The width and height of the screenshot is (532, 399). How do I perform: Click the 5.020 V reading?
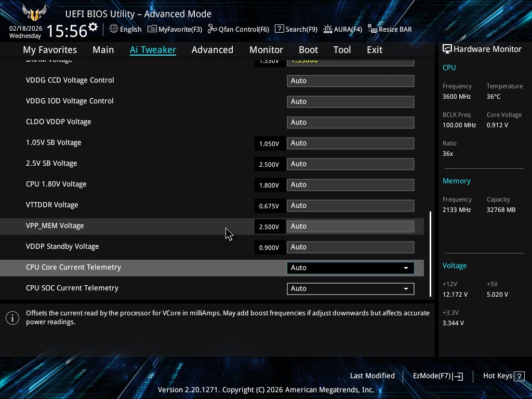click(497, 295)
